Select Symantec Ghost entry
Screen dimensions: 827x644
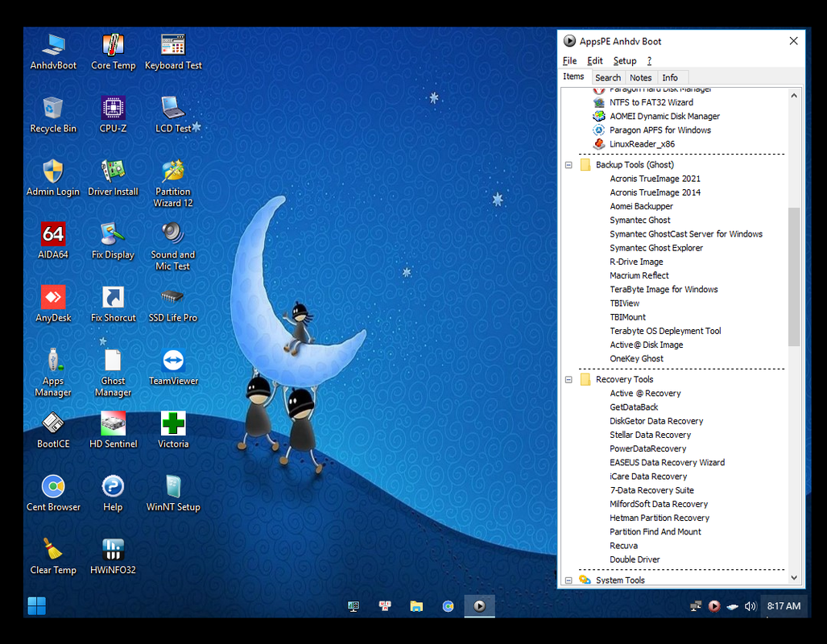(639, 221)
